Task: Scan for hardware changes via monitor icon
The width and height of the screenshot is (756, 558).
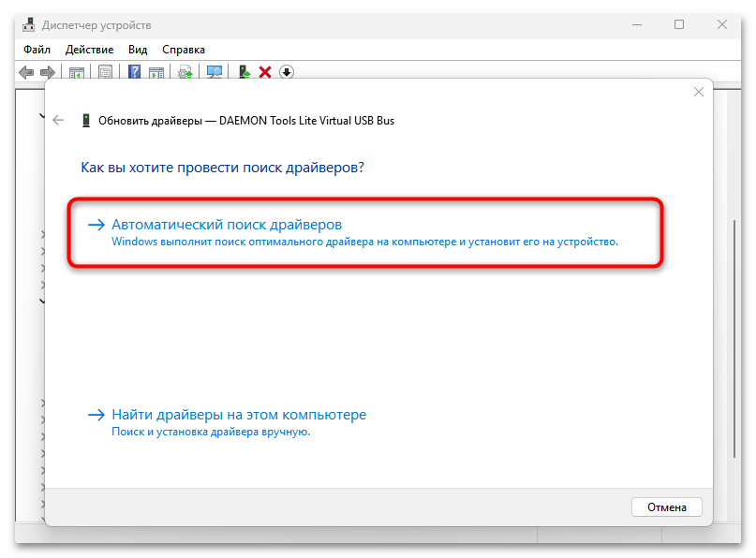Action: [215, 72]
